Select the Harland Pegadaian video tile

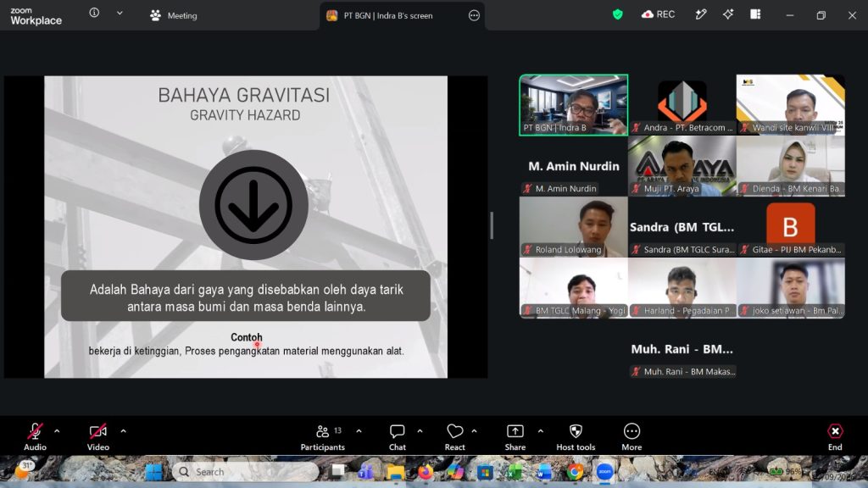tap(682, 288)
